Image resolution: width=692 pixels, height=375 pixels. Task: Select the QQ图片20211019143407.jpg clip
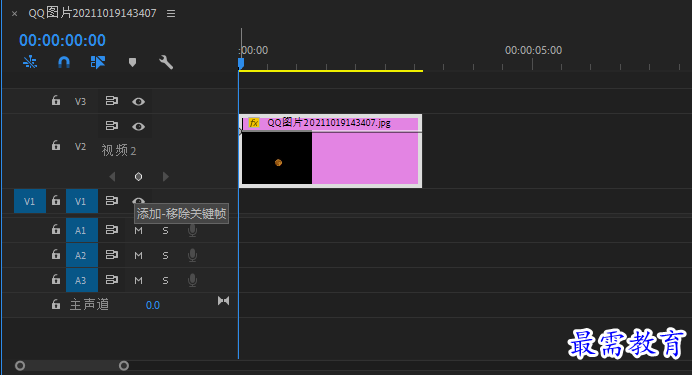pyautogui.click(x=330, y=151)
